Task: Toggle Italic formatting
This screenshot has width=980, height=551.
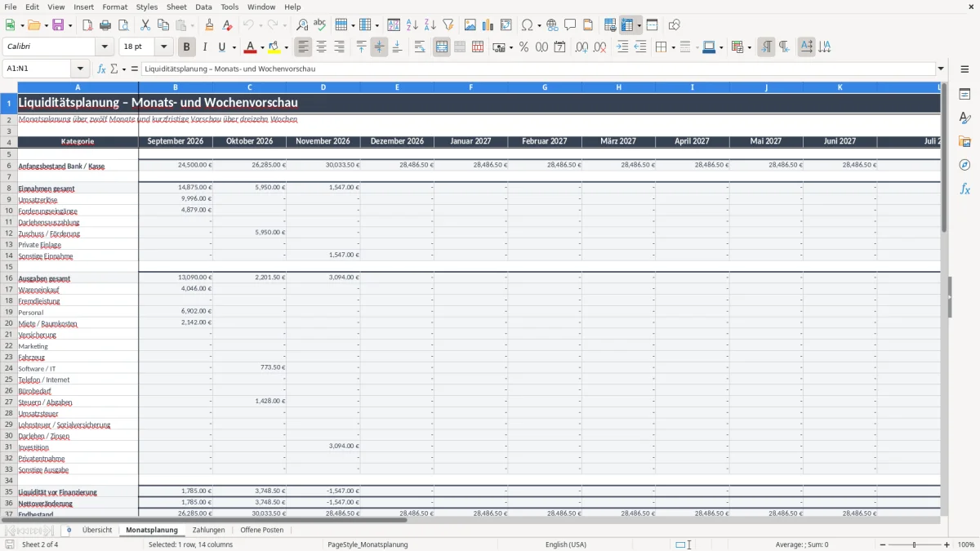Action: pyautogui.click(x=205, y=47)
